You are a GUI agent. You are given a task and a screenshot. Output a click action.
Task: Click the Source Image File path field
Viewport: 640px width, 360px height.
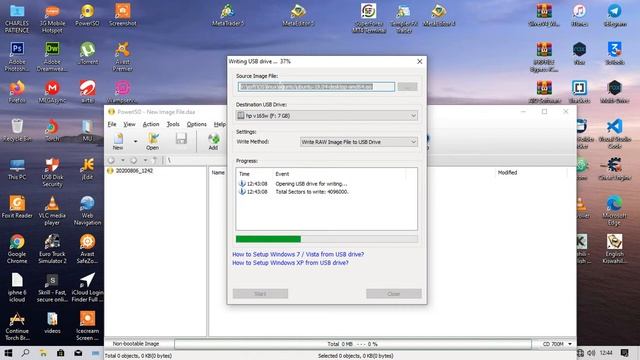click(316, 87)
